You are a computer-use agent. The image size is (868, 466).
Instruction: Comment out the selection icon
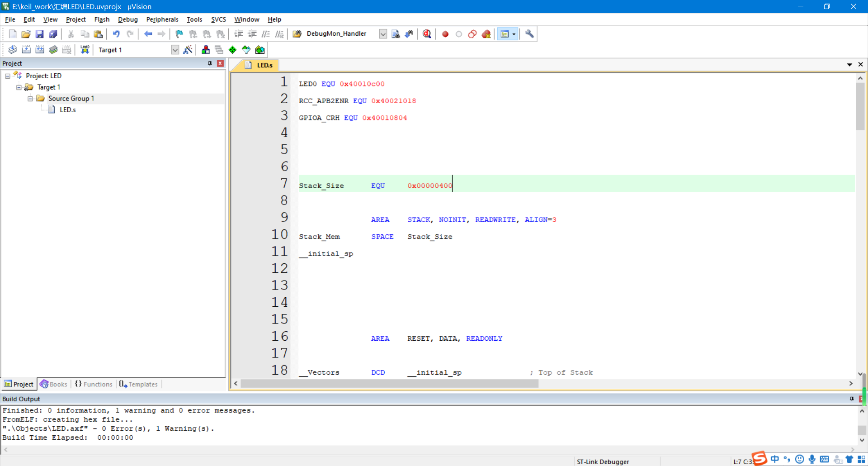point(266,34)
